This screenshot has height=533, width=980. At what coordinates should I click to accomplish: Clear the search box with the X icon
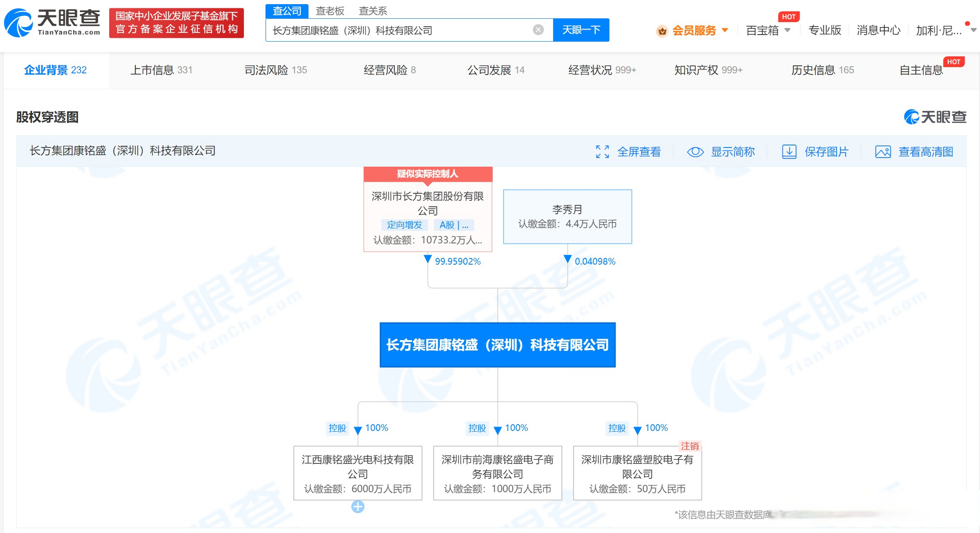click(x=538, y=30)
